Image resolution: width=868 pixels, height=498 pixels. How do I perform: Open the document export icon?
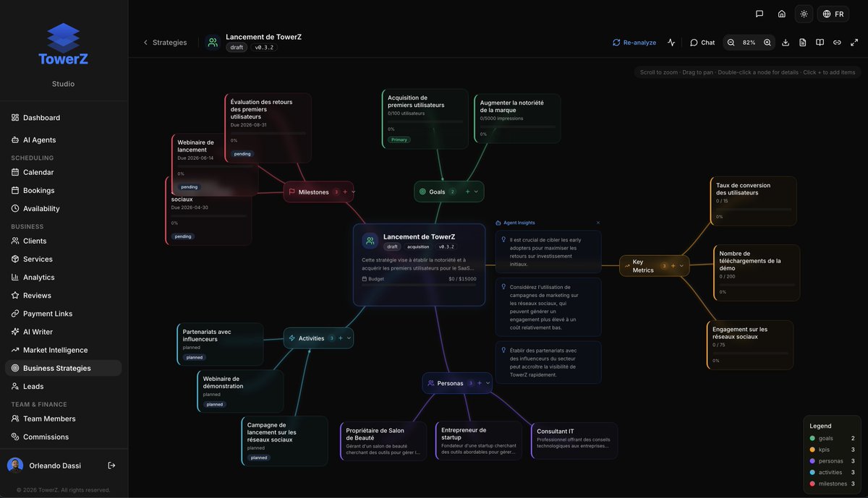(x=803, y=43)
